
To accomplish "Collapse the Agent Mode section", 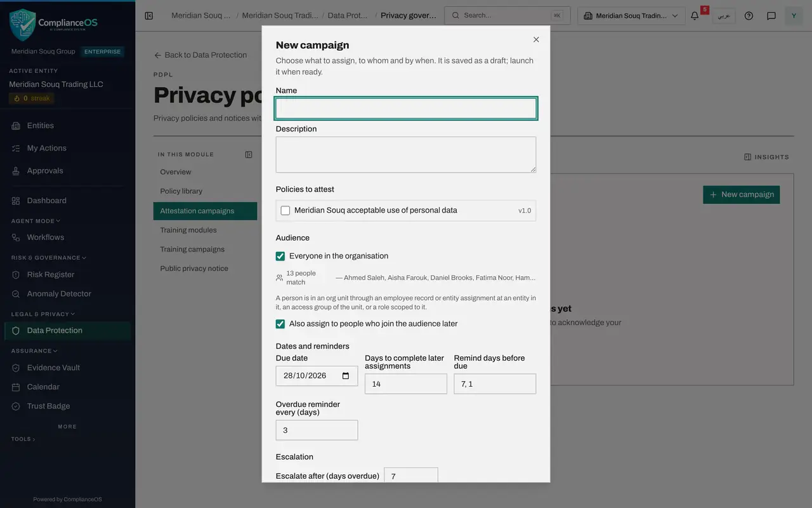I will coord(36,221).
